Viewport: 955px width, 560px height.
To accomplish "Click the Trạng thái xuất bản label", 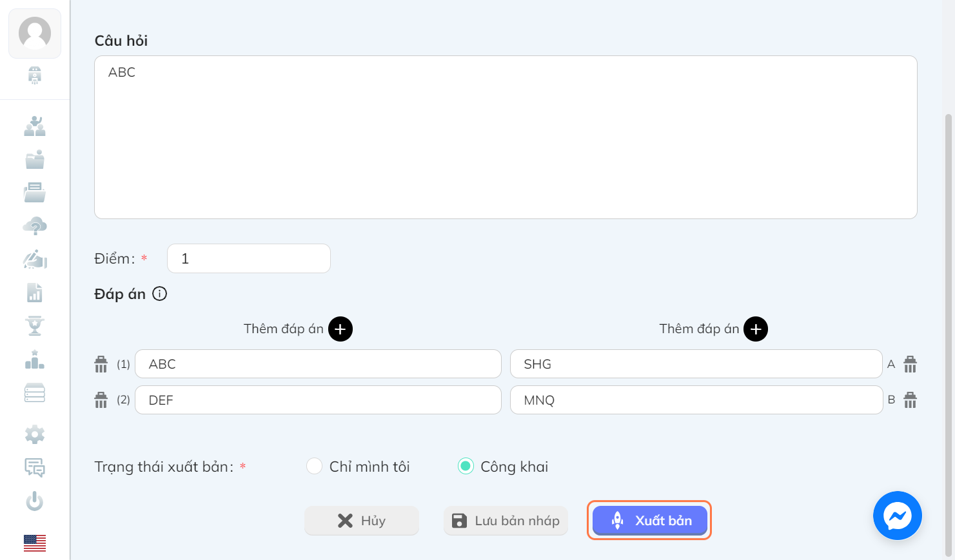I will (164, 467).
